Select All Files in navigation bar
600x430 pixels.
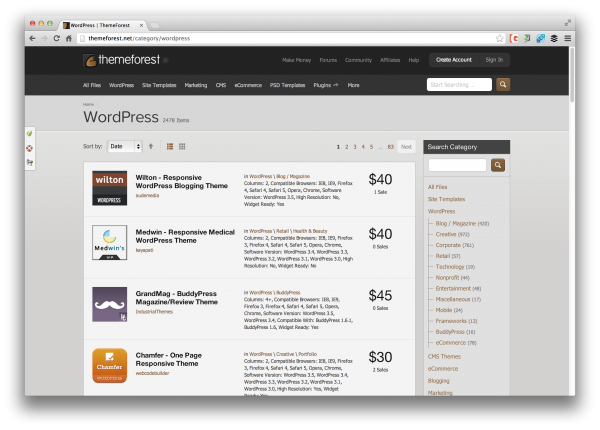click(x=92, y=85)
